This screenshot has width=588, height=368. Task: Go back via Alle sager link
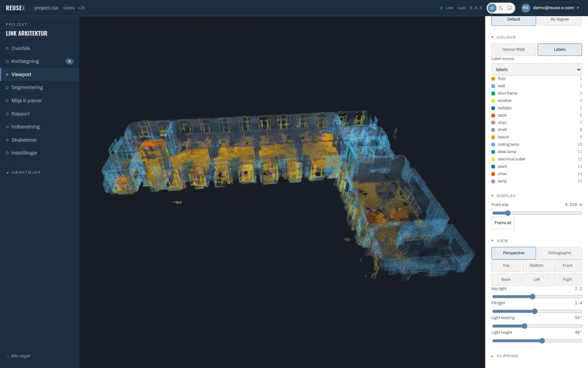click(18, 356)
